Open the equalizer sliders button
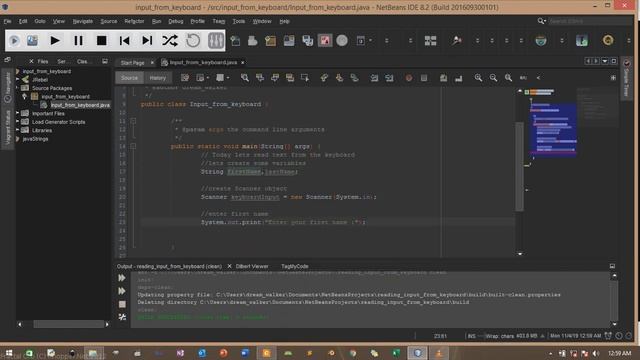 [216, 40]
